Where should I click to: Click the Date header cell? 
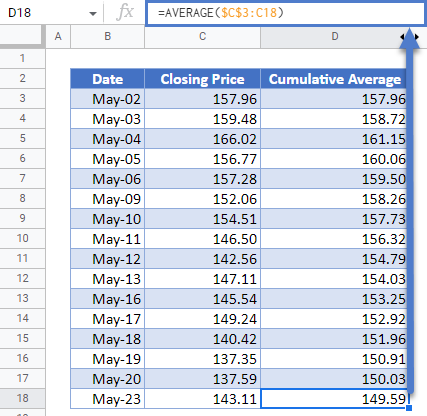coord(107,79)
